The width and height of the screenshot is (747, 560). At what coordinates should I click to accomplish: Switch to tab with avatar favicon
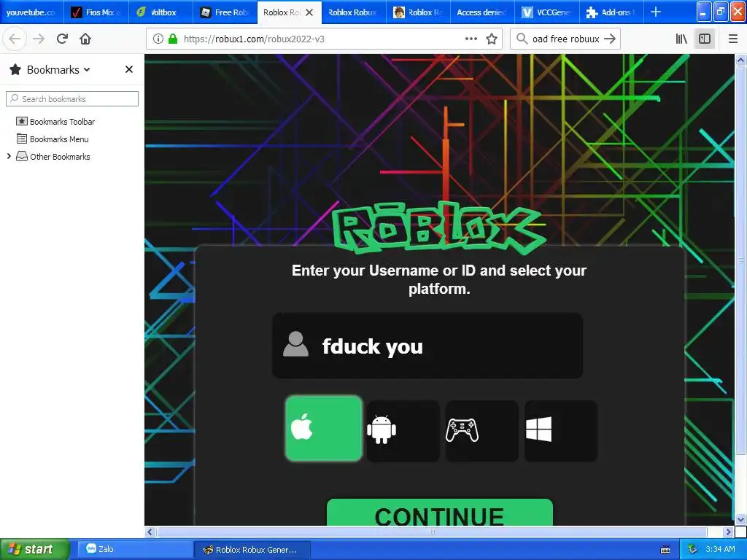[x=418, y=12]
